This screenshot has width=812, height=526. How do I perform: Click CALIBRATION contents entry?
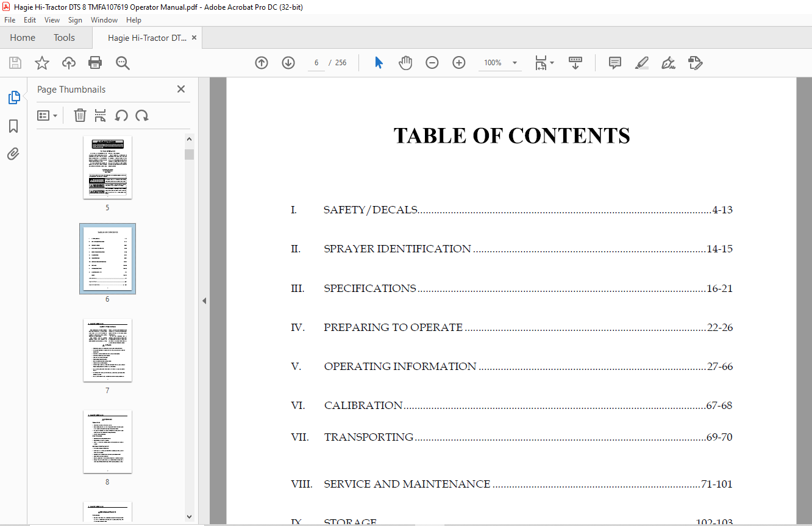click(511, 405)
